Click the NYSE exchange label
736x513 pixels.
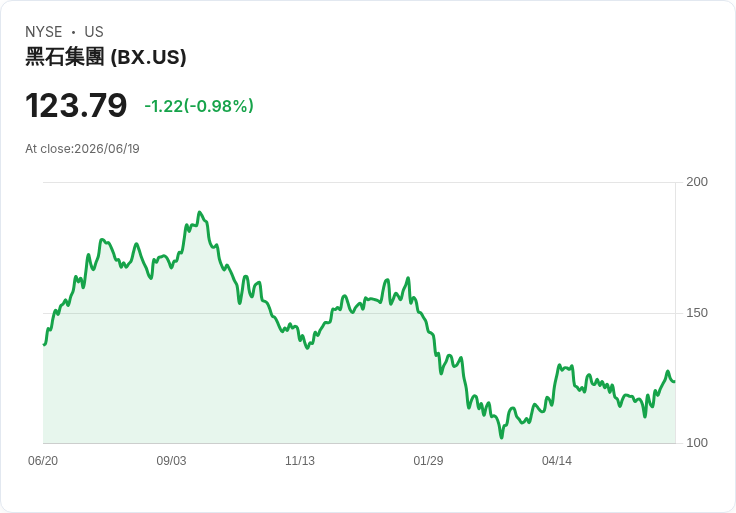(44, 32)
